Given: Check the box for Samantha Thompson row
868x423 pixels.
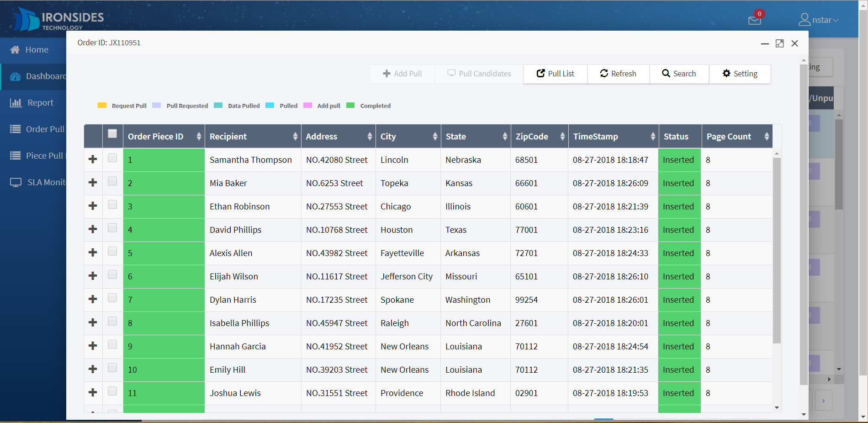Looking at the screenshot, I should point(112,158).
